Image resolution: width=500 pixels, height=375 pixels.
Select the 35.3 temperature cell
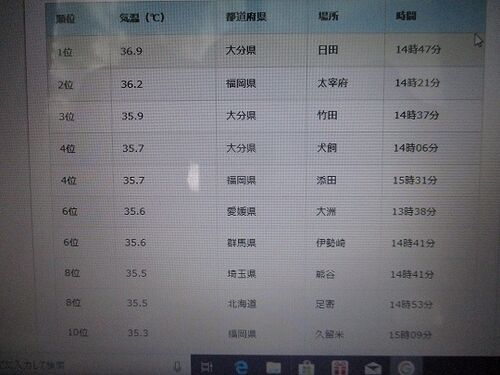tap(138, 333)
